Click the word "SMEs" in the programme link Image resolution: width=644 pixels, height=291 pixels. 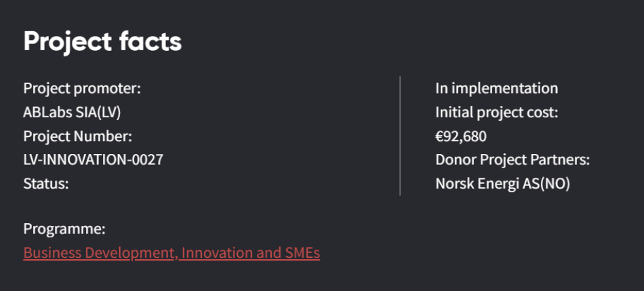pyautogui.click(x=302, y=253)
